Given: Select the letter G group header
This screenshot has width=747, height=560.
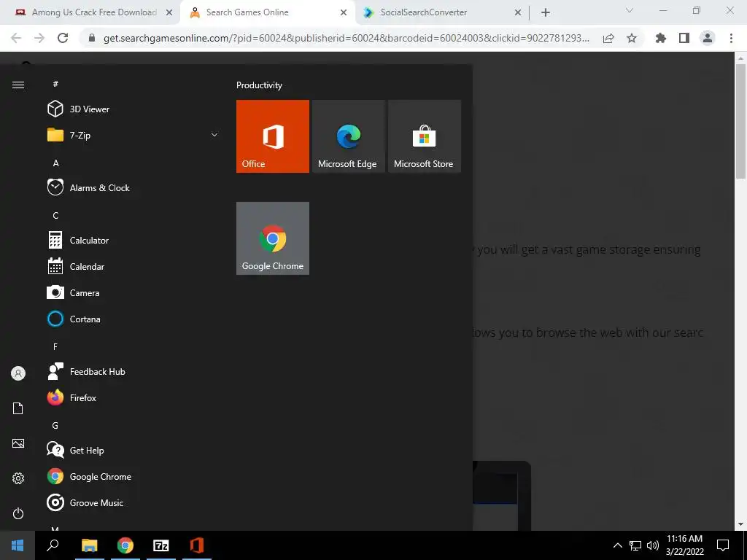Looking at the screenshot, I should 55,426.
